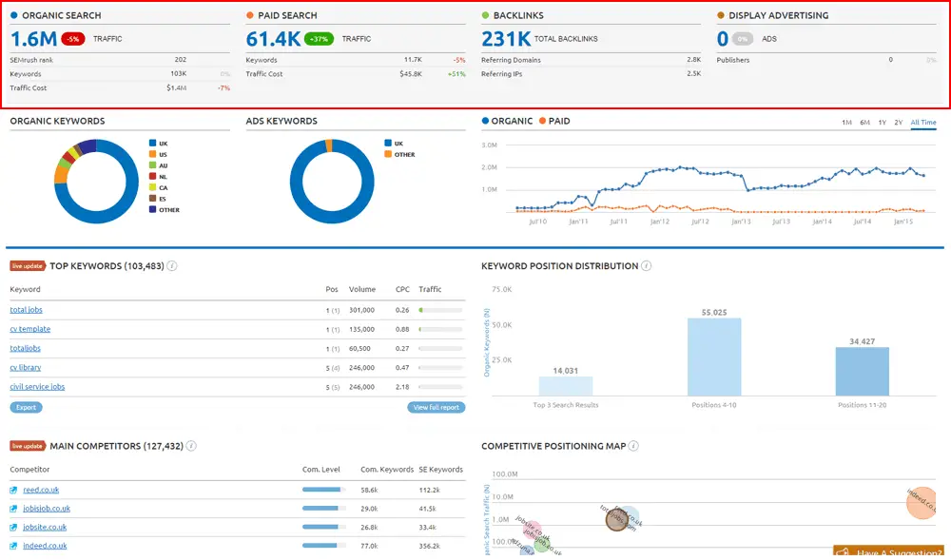Open the 'total jobs' keyword link

pos(26,310)
